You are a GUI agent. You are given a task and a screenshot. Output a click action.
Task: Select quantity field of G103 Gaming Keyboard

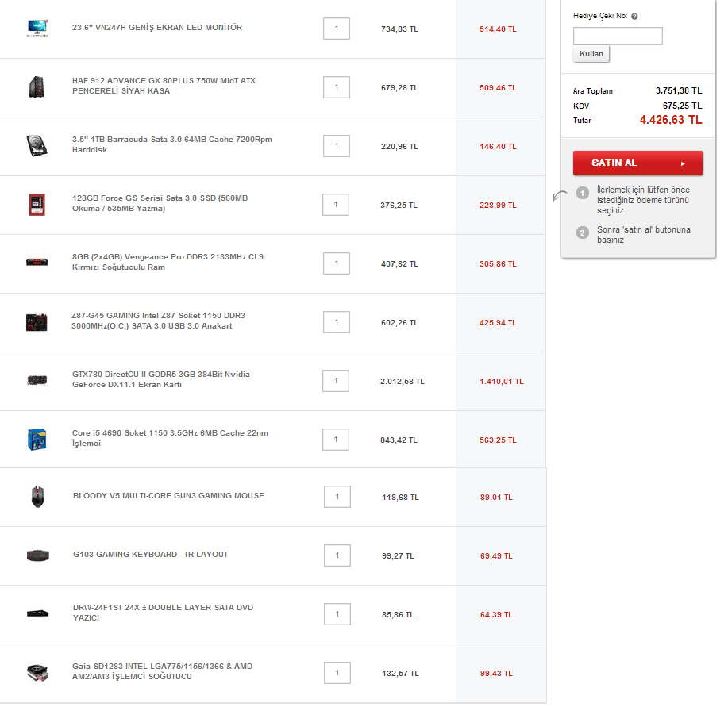pyautogui.click(x=337, y=555)
